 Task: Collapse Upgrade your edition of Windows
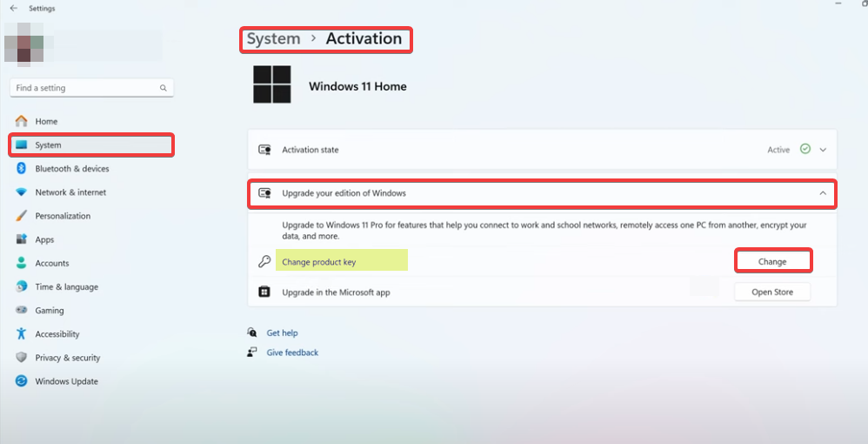coord(823,193)
